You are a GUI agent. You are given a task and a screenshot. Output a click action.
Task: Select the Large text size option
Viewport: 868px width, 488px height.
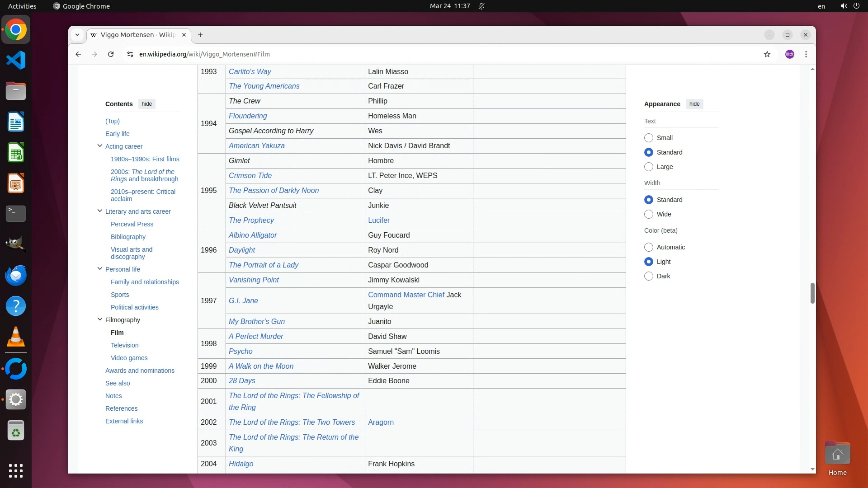(649, 167)
